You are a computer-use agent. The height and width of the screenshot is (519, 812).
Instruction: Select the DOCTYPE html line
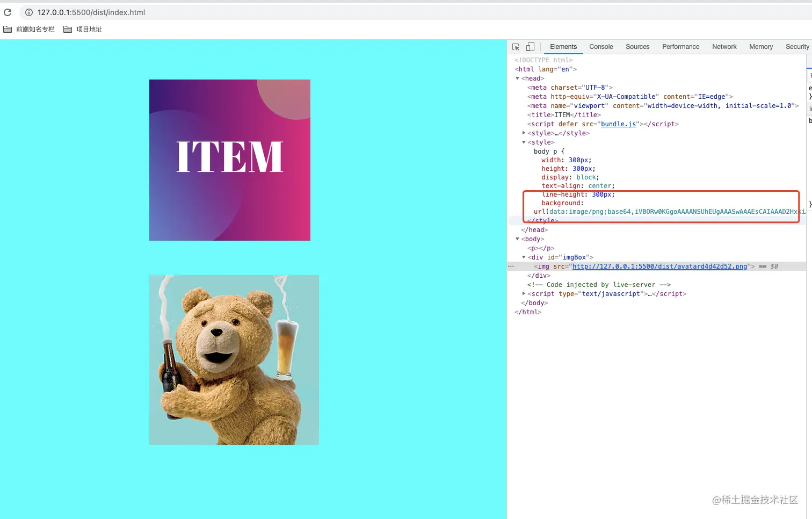coord(543,60)
